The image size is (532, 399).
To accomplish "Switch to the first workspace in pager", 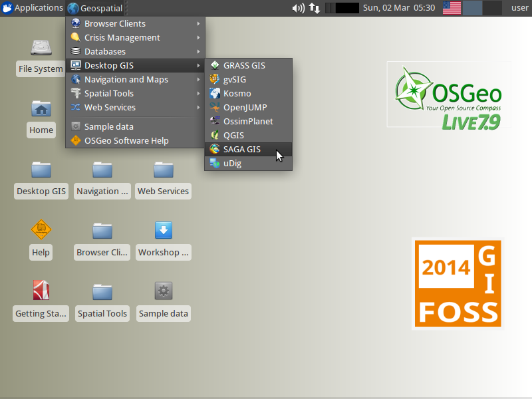I will [x=472, y=8].
